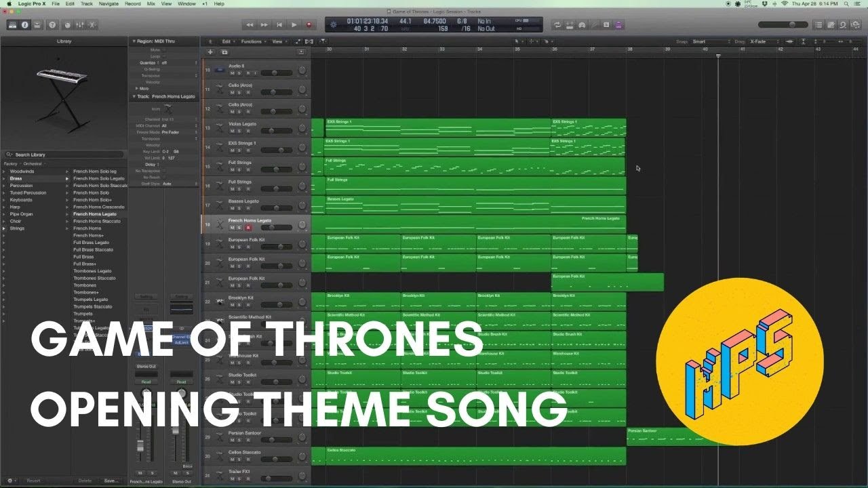Solo the Audio 6 track
Image resolution: width=868 pixels, height=488 pixels.
click(x=239, y=73)
